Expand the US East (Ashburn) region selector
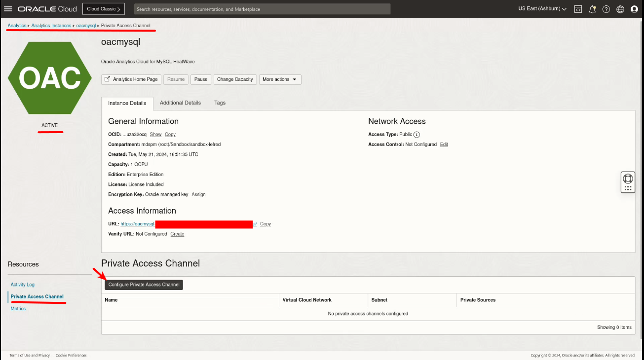Screen dimensions: 644x360 click(x=542, y=9)
